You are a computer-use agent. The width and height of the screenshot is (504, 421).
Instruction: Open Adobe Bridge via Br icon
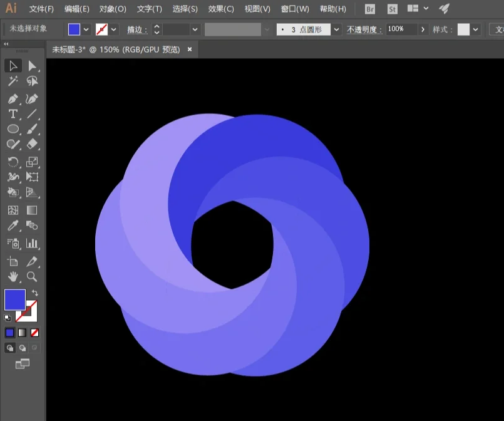370,9
